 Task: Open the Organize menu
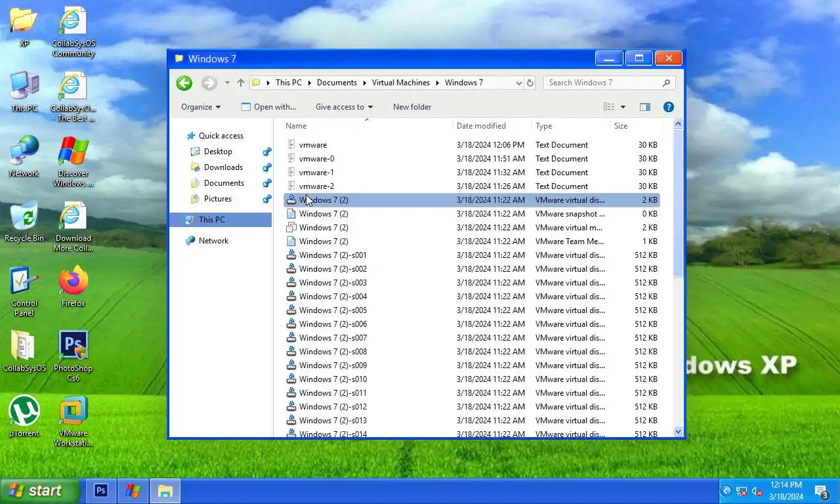click(201, 107)
